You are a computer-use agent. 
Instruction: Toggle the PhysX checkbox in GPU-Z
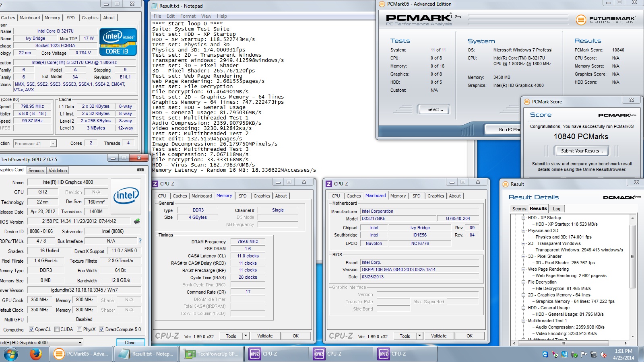[80, 329]
